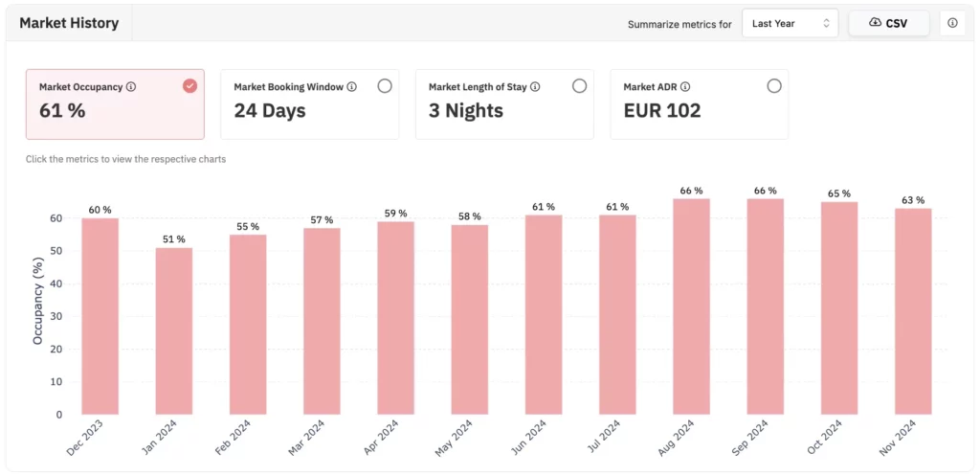Deselect the checked Market Occupancy radio

click(x=189, y=86)
